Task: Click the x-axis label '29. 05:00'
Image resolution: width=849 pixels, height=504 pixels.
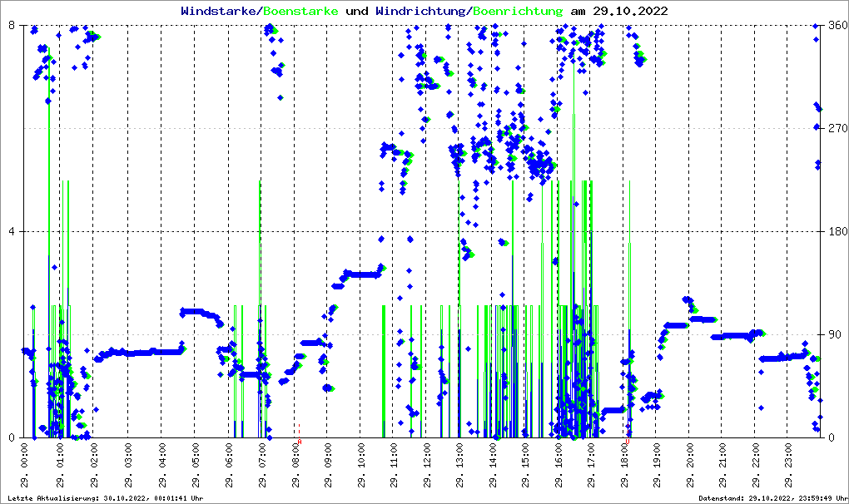Action: pos(196,465)
